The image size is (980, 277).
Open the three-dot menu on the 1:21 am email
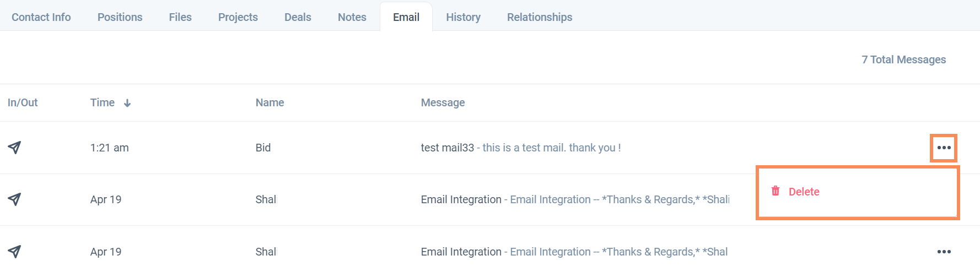tap(944, 148)
